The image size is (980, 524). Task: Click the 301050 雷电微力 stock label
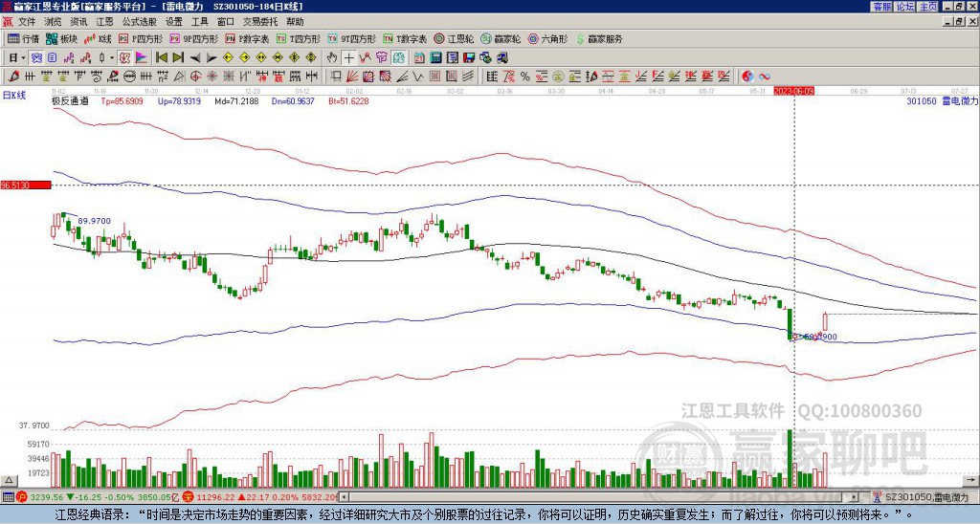click(x=942, y=101)
